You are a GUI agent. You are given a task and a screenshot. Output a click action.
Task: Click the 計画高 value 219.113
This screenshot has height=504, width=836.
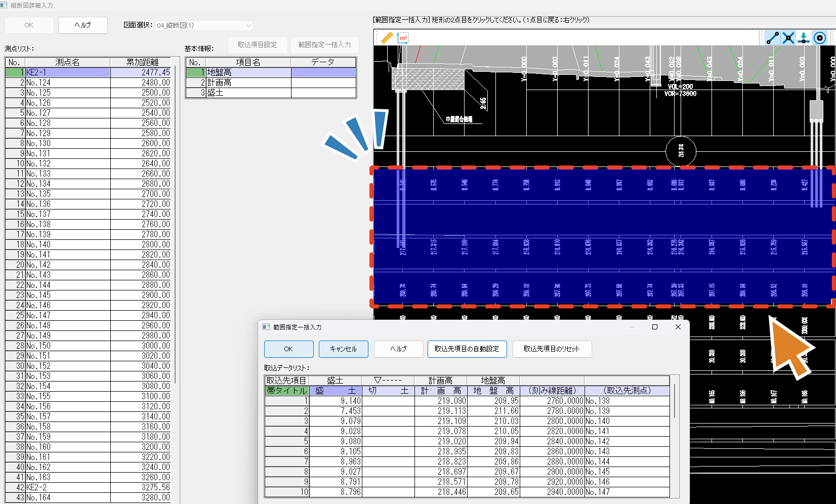coord(441,411)
